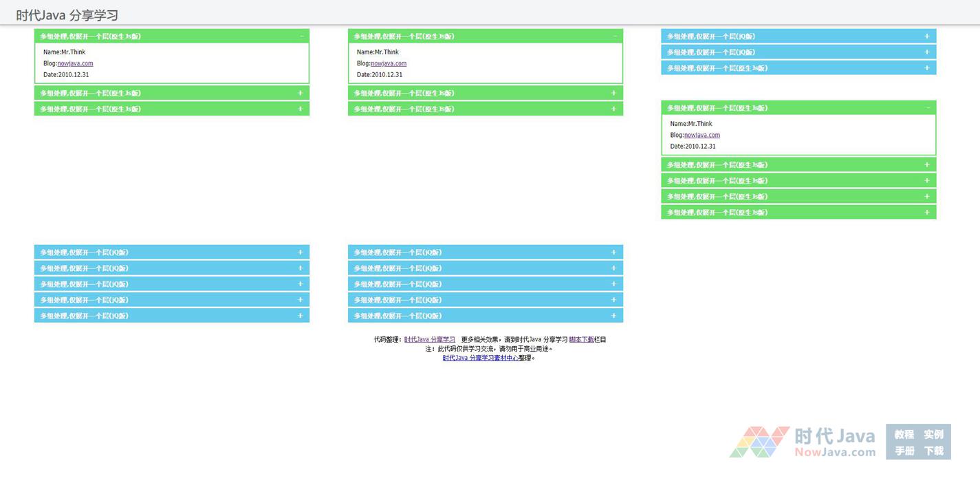
Task: Click the plus icon on the last bottom-middle blue bar
Action: [x=613, y=316]
